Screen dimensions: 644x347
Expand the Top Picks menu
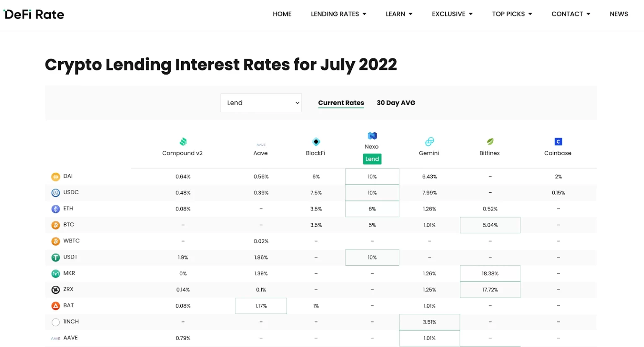[512, 14]
